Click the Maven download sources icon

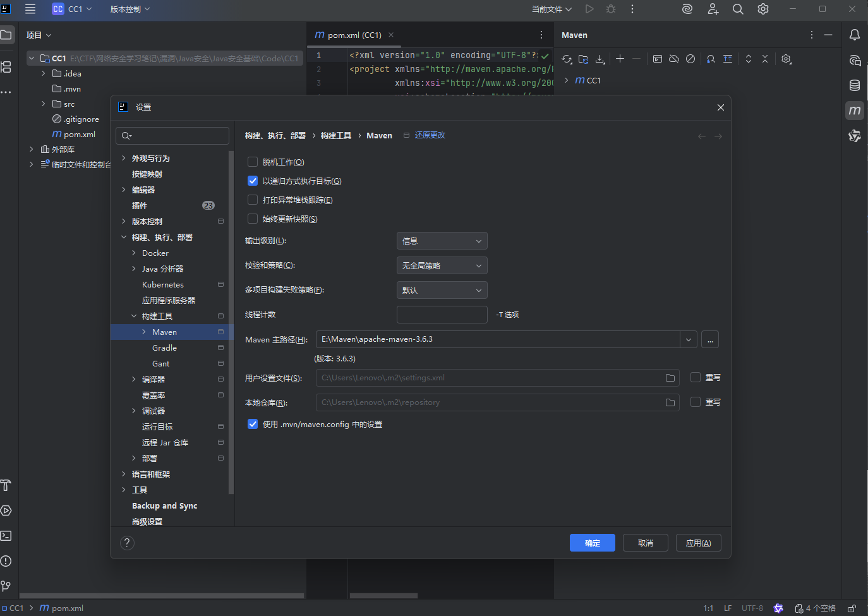coord(600,59)
